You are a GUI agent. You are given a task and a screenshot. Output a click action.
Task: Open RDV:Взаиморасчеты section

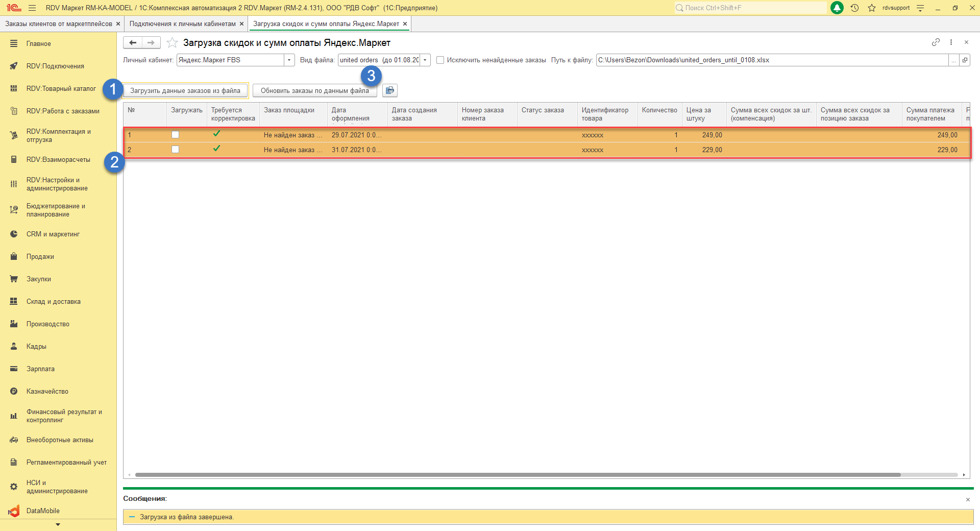[58, 159]
